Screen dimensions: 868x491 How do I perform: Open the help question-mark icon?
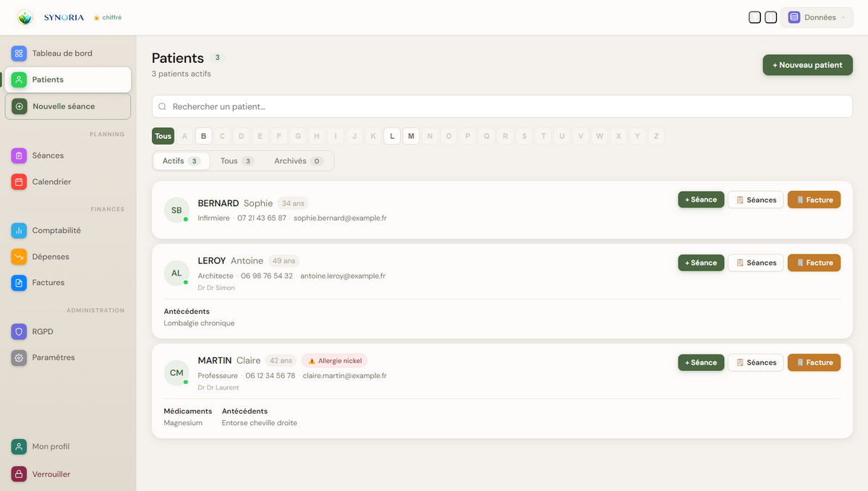click(x=754, y=17)
